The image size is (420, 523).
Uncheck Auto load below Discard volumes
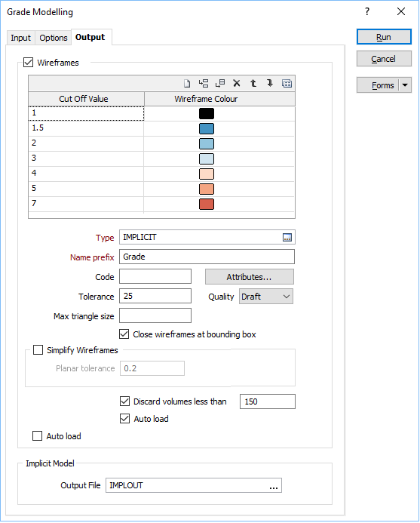[124, 419]
